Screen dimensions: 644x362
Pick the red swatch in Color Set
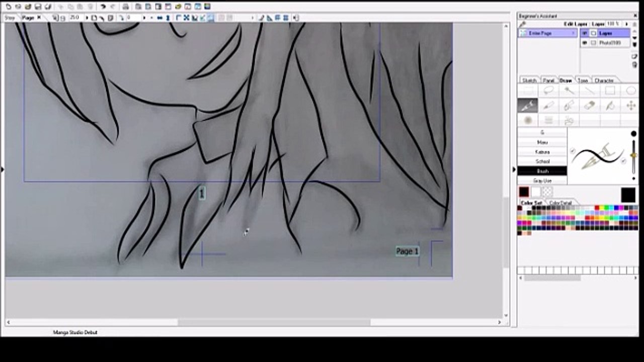(597, 208)
